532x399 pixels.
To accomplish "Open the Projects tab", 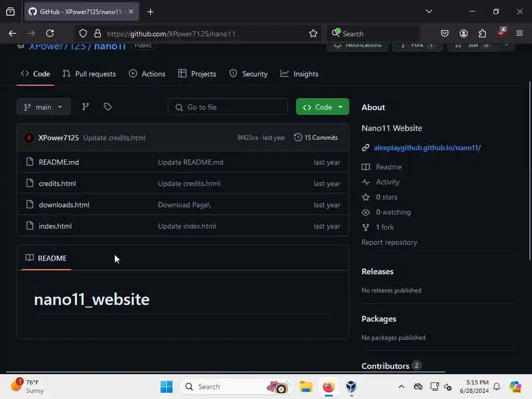I will (x=197, y=74).
